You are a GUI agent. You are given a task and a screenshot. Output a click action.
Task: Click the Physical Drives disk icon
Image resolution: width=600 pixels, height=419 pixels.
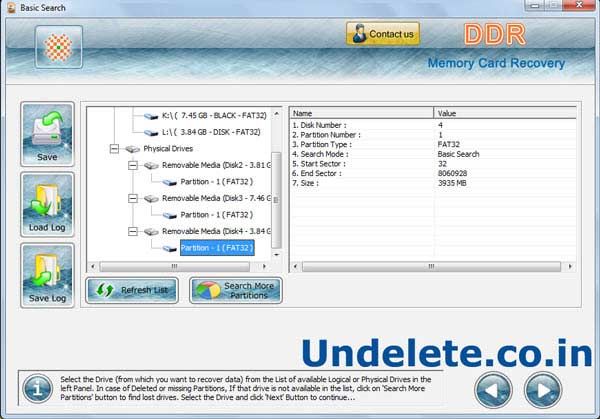132,149
